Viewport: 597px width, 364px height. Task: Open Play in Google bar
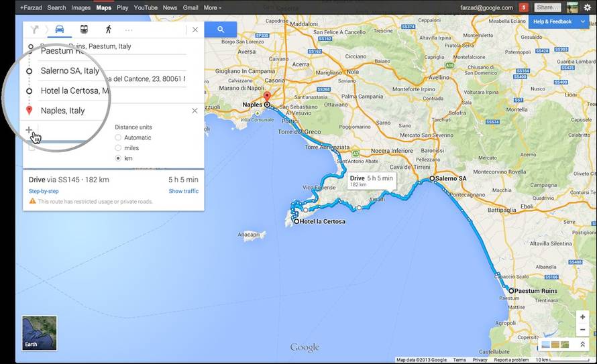[x=122, y=7]
